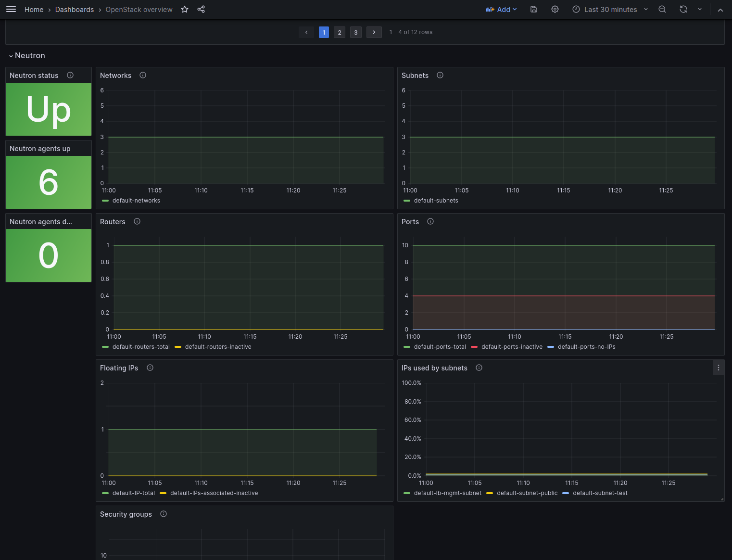Save the dashboard using the save icon

point(534,9)
